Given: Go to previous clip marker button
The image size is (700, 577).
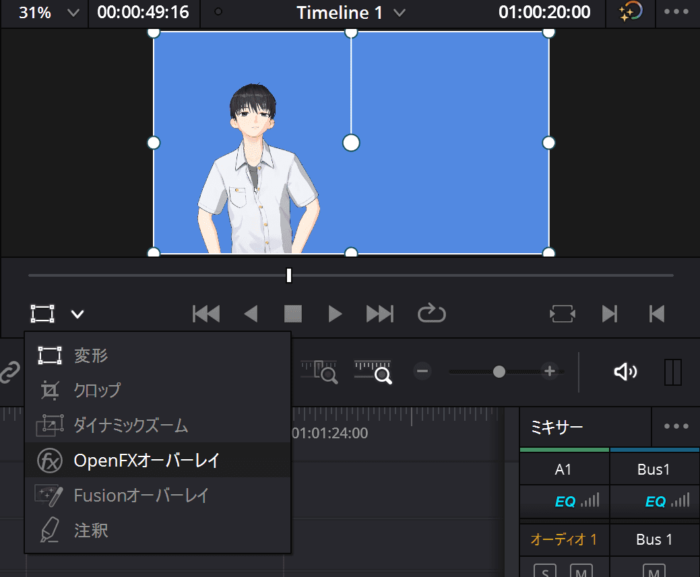Looking at the screenshot, I should [x=657, y=314].
